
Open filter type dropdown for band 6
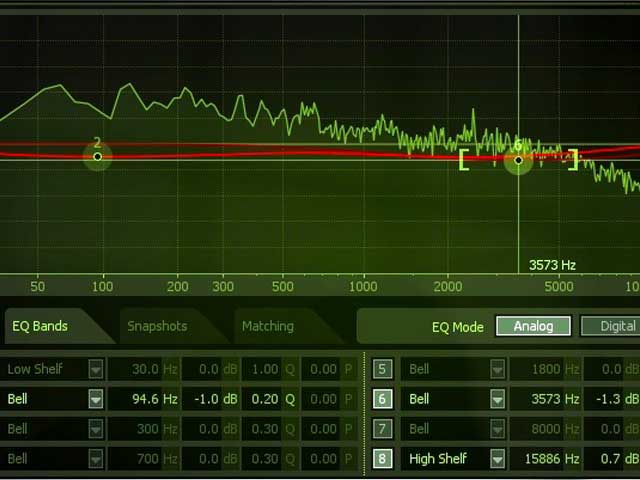tap(498, 399)
